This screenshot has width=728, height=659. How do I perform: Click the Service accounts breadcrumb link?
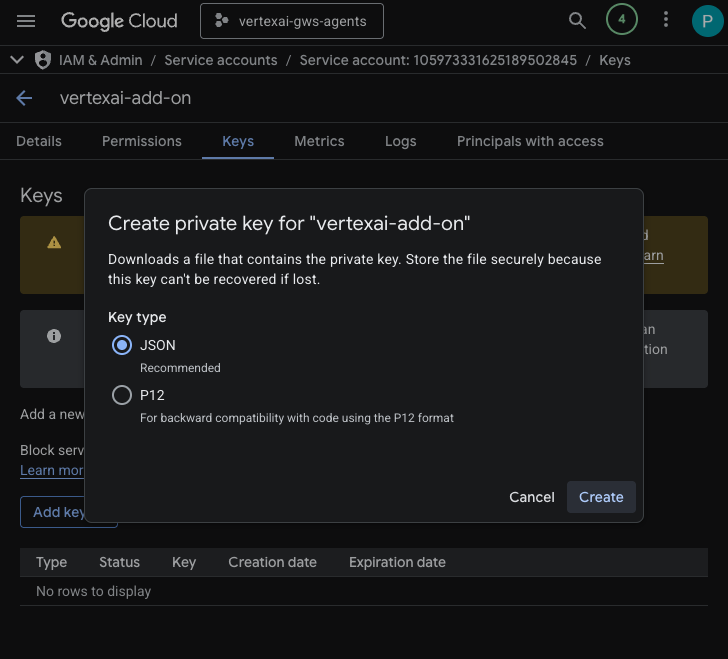coord(221,60)
